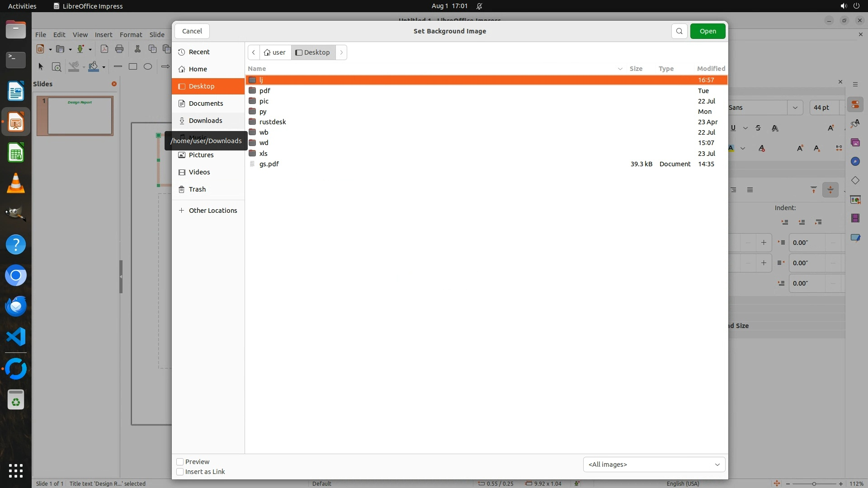The image size is (868, 488).
Task: Toggle the underline formatting button
Action: [733, 128]
